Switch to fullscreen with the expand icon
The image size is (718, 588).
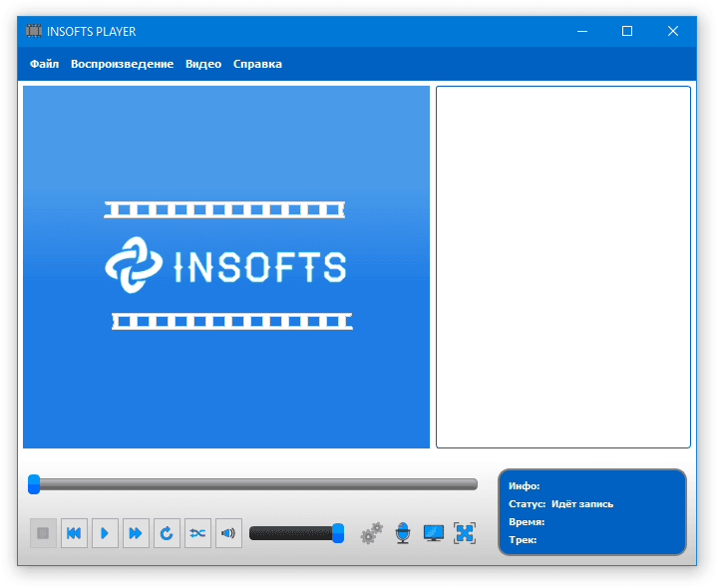(x=465, y=533)
